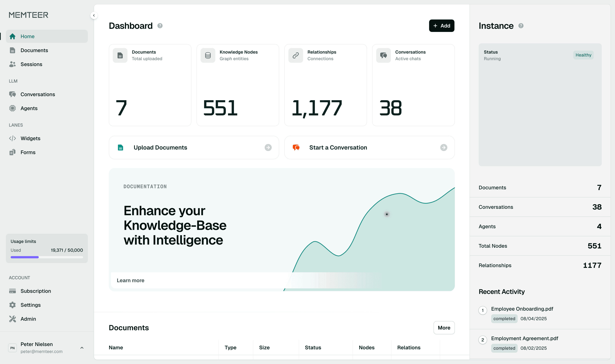Screen dimensions: 615x364
Task: Click the Knowledge Nodes database icon
Action: [x=208, y=55]
